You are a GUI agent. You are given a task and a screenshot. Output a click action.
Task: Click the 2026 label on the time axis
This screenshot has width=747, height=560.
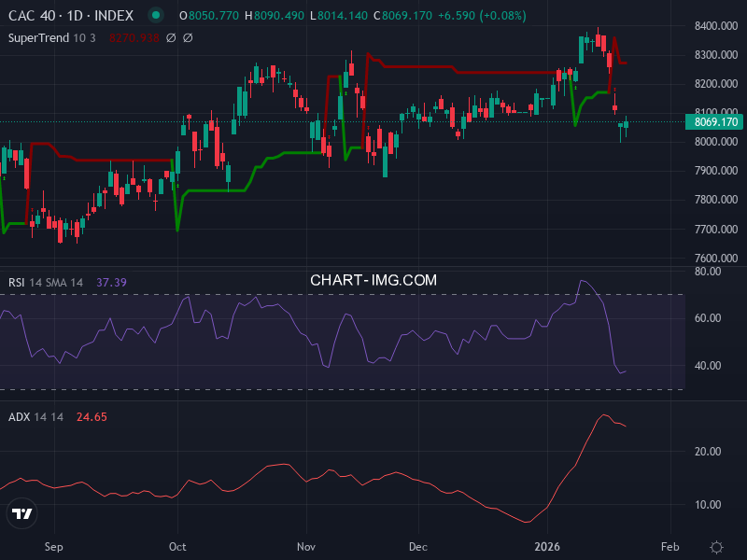pyautogui.click(x=547, y=547)
